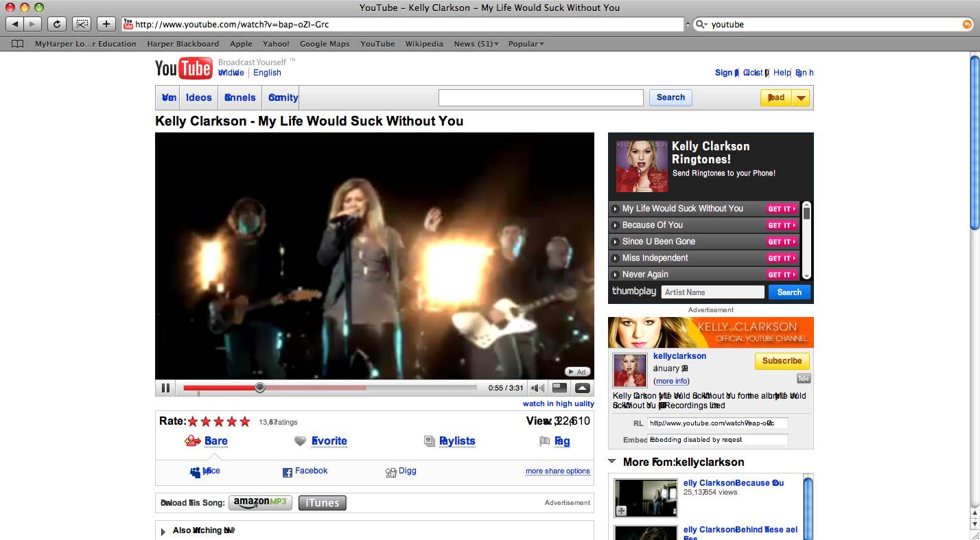Click the YouTube search input field
980x540 pixels.
541,97
